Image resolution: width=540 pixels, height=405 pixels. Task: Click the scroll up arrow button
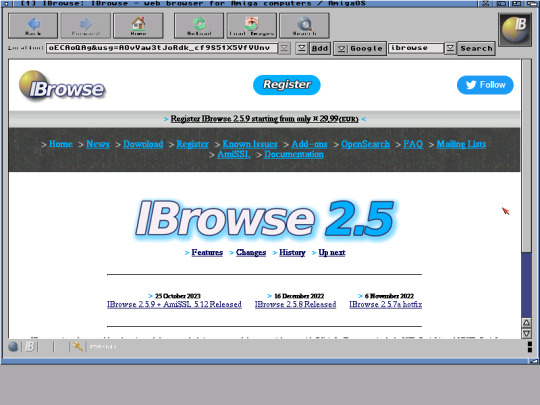526,323
